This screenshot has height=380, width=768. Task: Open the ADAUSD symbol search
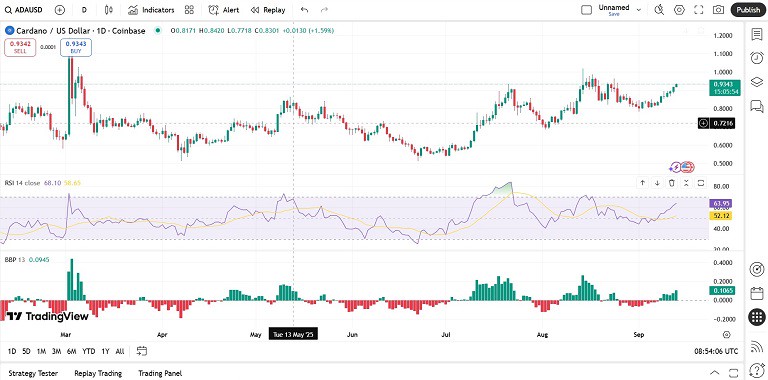pyautogui.click(x=24, y=10)
